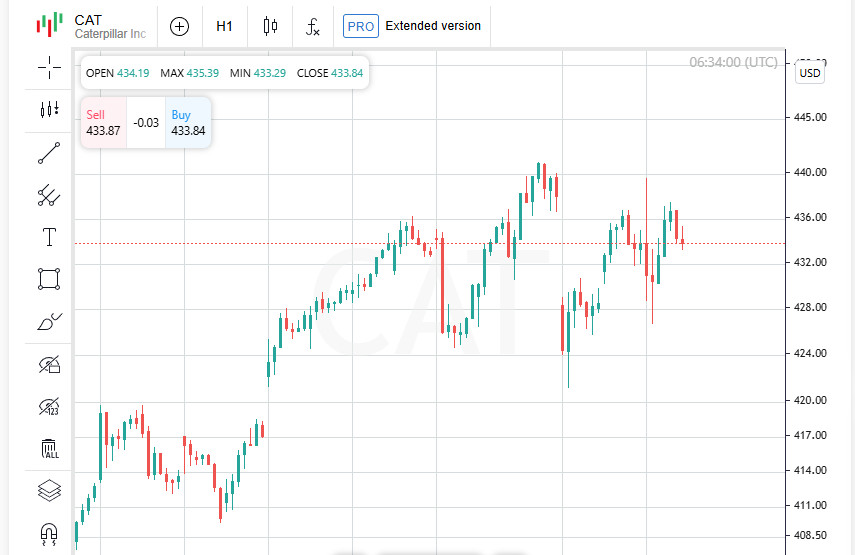This screenshot has width=855, height=555.
Task: Open the bar chart style tool
Action: tap(49, 110)
